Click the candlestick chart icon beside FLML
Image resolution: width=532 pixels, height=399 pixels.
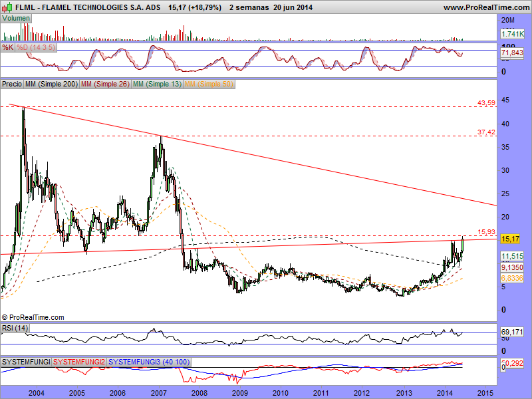(7, 7)
